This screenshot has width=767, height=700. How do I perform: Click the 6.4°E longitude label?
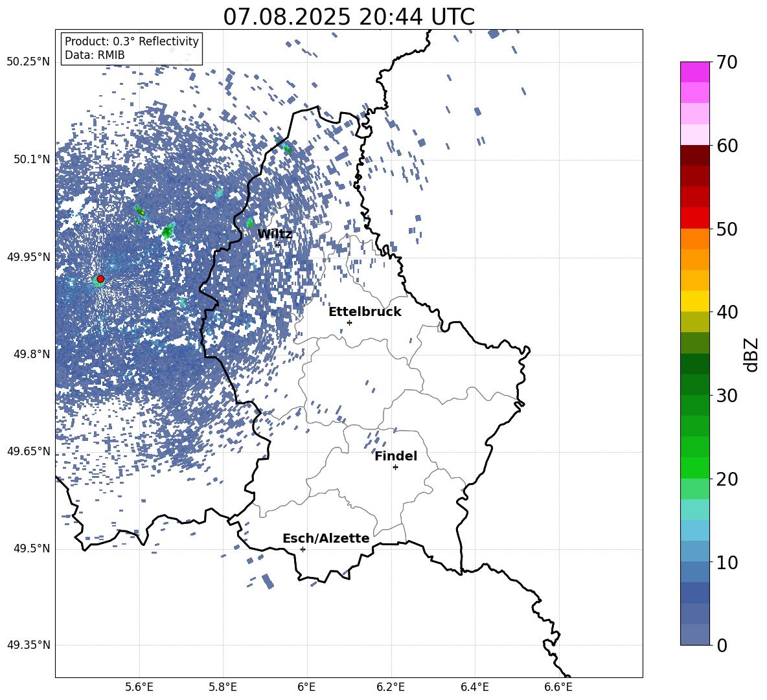(474, 687)
